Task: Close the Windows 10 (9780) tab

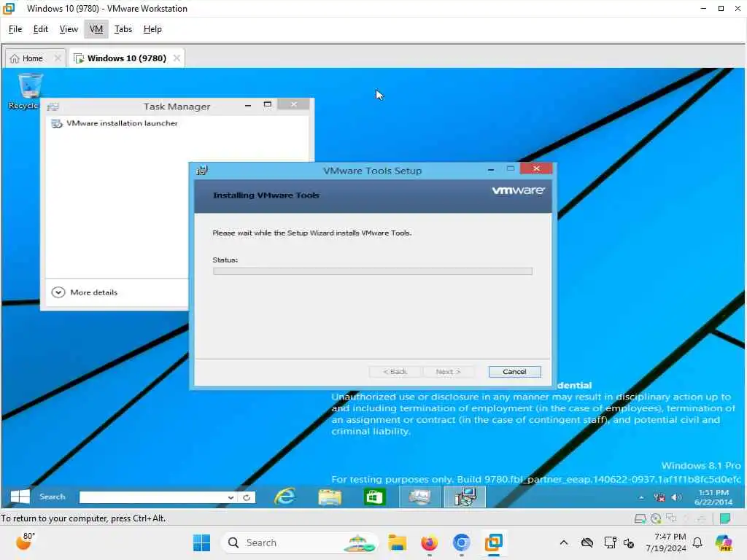Action: pos(177,58)
